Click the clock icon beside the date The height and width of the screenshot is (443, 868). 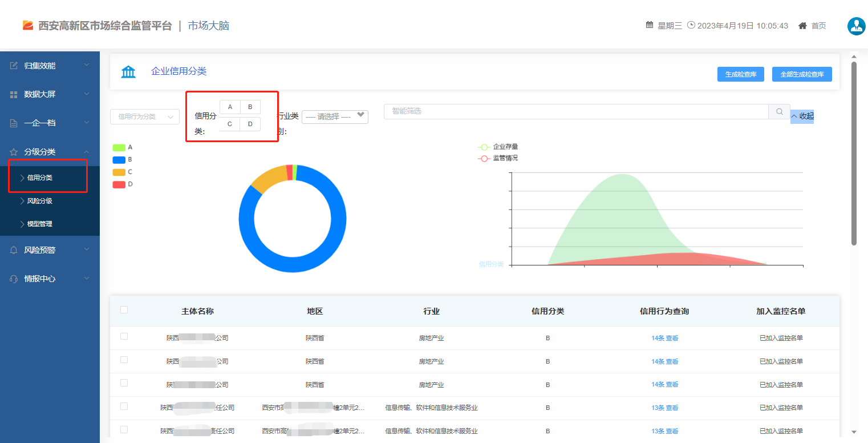(x=691, y=25)
